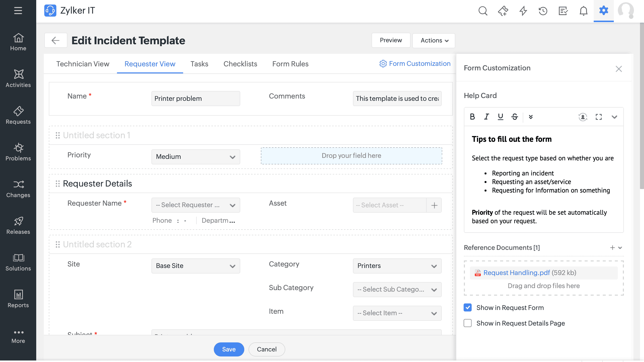The image size is (644, 362).
Task: Select the Problems module in sidebar
Action: coord(18,152)
